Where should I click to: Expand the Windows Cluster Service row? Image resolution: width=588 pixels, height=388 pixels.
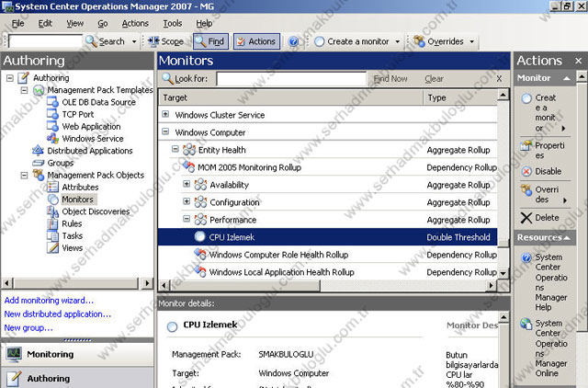165,114
